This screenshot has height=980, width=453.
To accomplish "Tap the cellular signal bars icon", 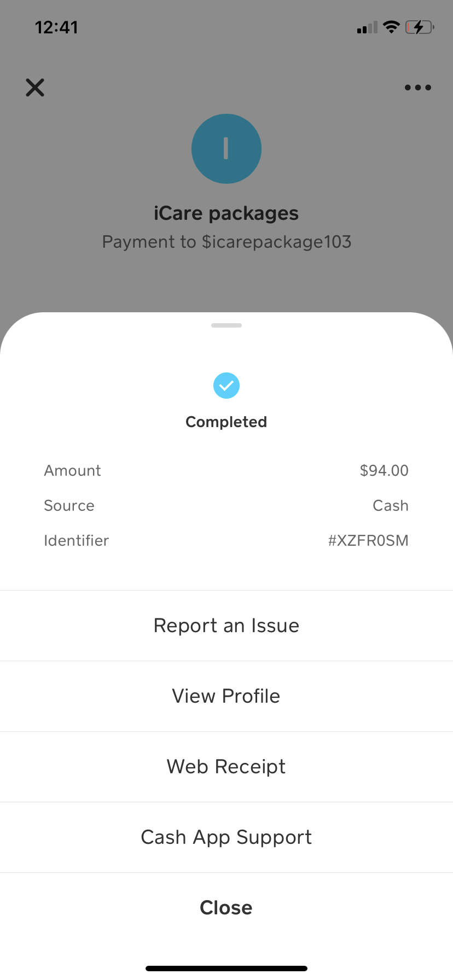I will click(x=367, y=27).
